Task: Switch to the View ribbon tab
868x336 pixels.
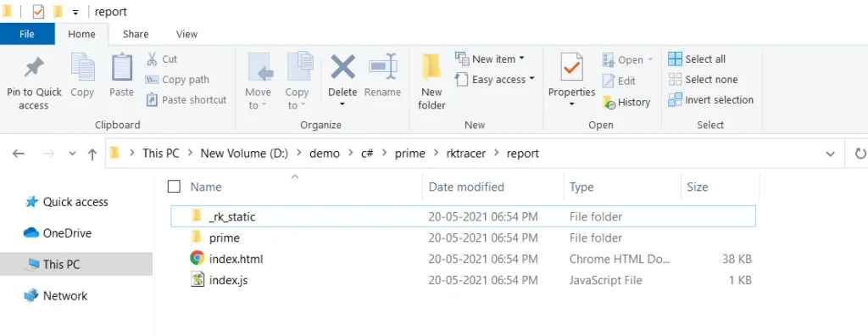Action: [x=186, y=34]
